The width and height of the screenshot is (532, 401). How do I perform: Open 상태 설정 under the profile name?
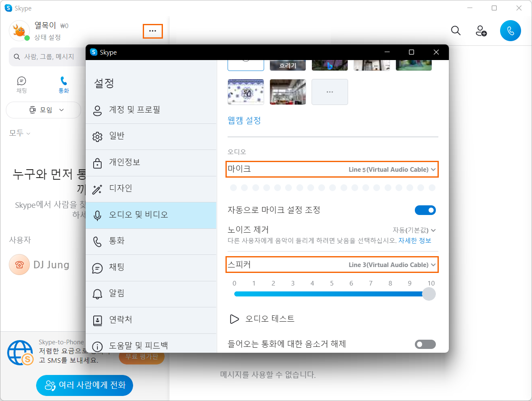[x=47, y=37]
